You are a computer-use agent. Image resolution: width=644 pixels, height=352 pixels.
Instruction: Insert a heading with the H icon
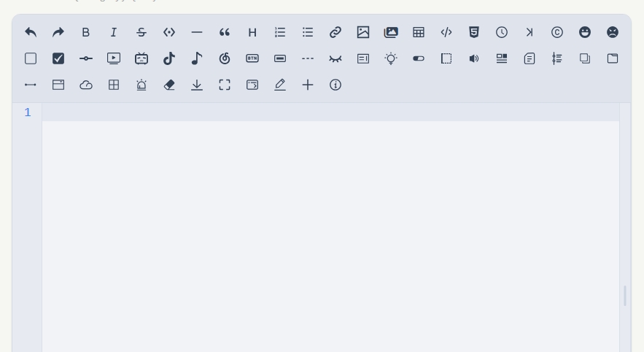point(252,32)
